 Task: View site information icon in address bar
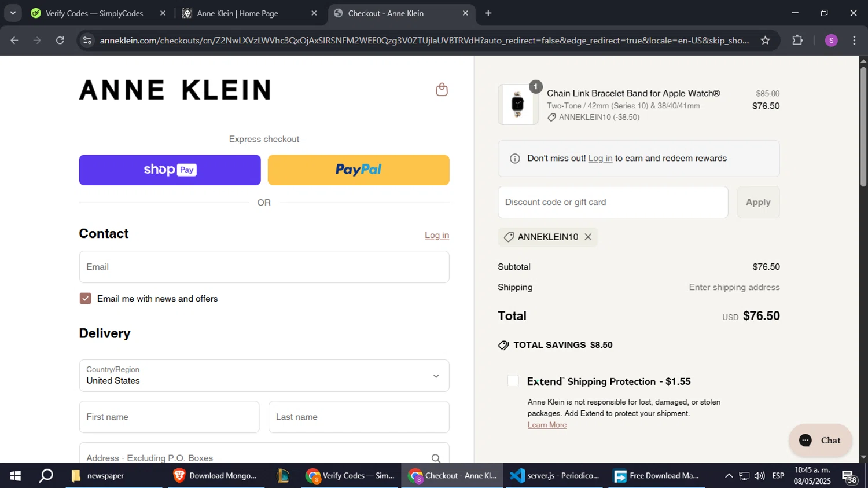pyautogui.click(x=87, y=40)
